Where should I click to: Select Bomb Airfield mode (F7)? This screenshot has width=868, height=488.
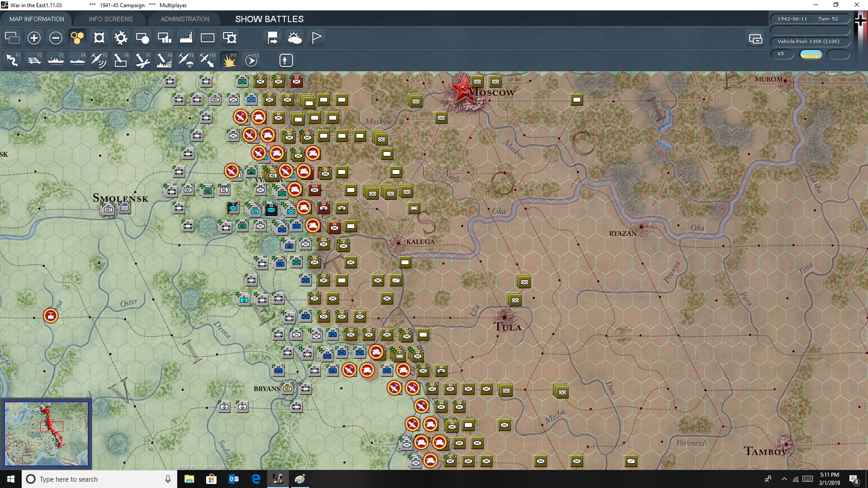tap(142, 60)
